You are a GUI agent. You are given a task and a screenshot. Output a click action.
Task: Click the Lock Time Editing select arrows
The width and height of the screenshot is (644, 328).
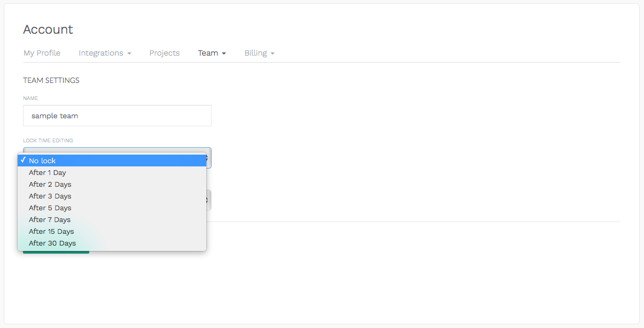point(208,157)
